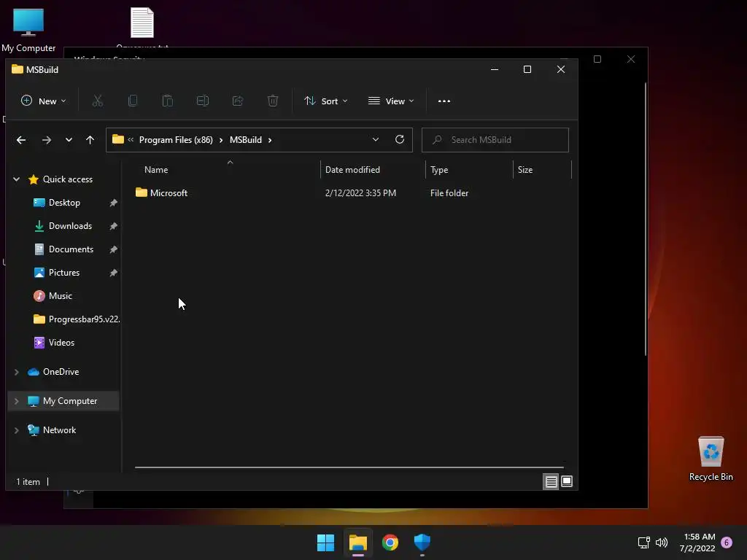
Task: Switch to large thumbnails view icon
Action: pos(566,481)
